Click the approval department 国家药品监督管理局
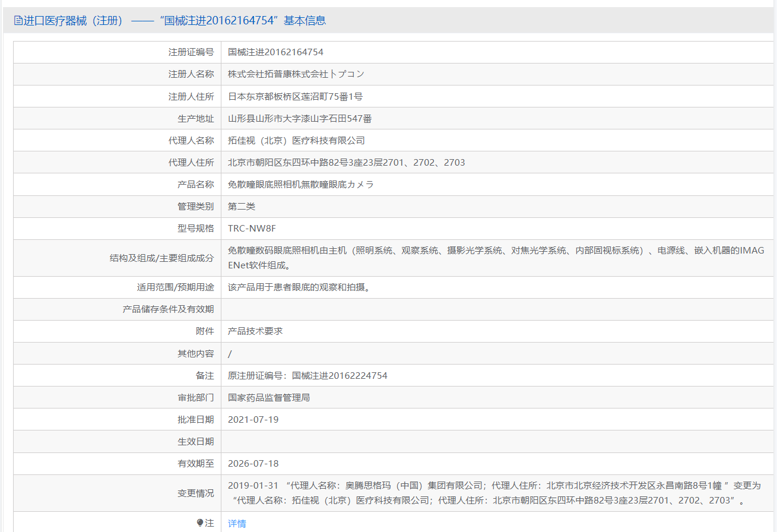The width and height of the screenshot is (777, 532). coord(269,398)
